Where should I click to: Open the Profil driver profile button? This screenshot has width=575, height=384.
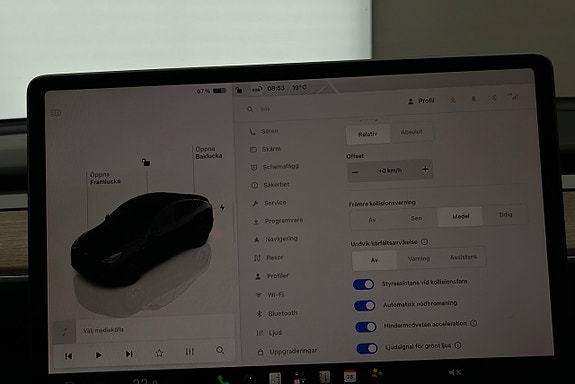[x=421, y=101]
